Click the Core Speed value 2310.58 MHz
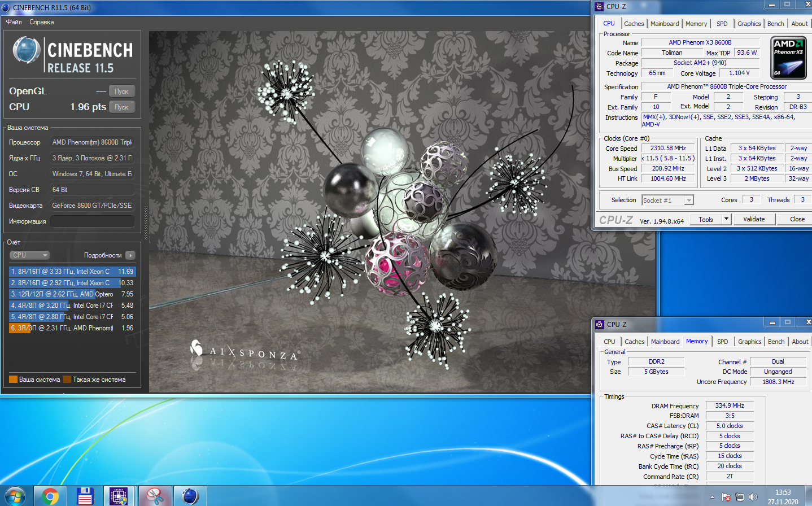Image resolution: width=812 pixels, height=506 pixels. [x=668, y=148]
